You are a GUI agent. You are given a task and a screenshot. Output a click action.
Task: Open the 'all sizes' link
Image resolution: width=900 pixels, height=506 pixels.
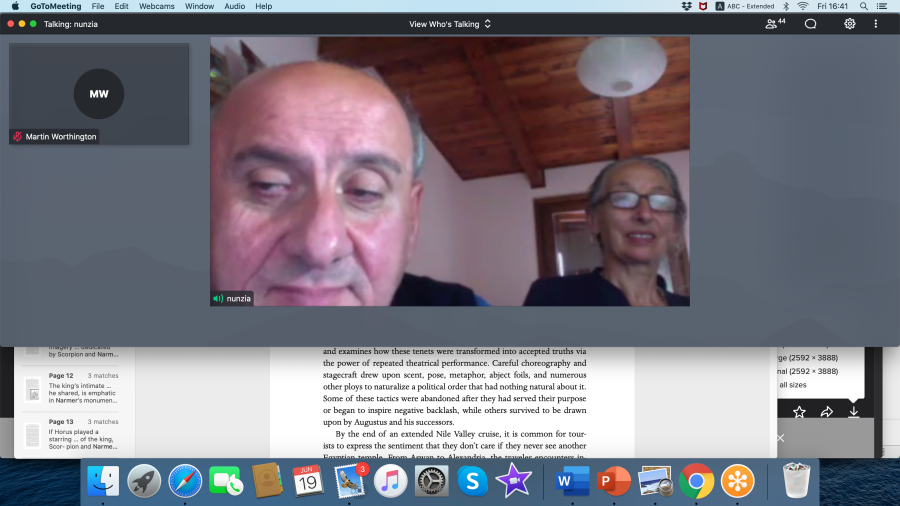point(793,385)
